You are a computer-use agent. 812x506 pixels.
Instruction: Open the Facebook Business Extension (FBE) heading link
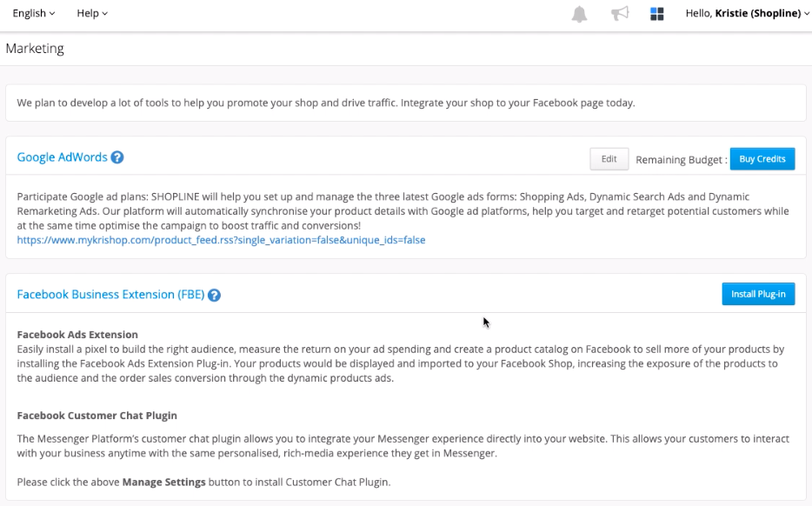[x=110, y=295]
